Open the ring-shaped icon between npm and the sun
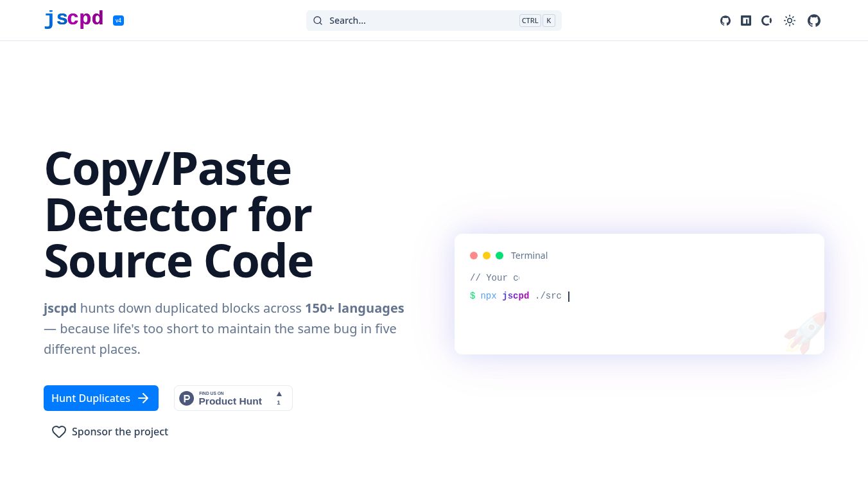Image resolution: width=868 pixels, height=488 pixels. [x=767, y=21]
